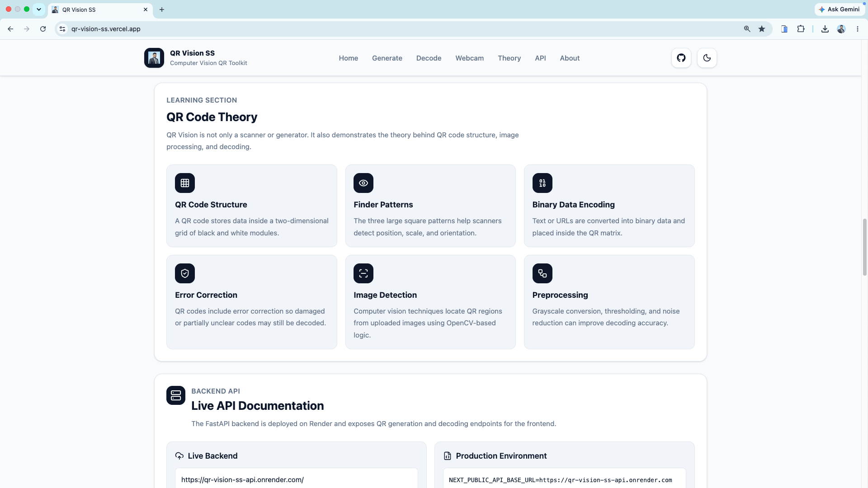This screenshot has width=868, height=488.
Task: Open browser Downloads icon
Action: click(825, 29)
